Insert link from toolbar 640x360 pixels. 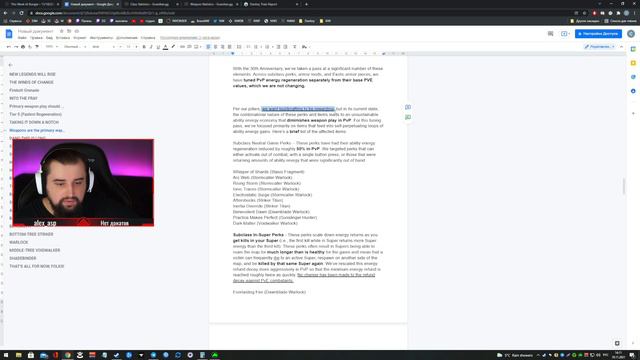(x=182, y=47)
